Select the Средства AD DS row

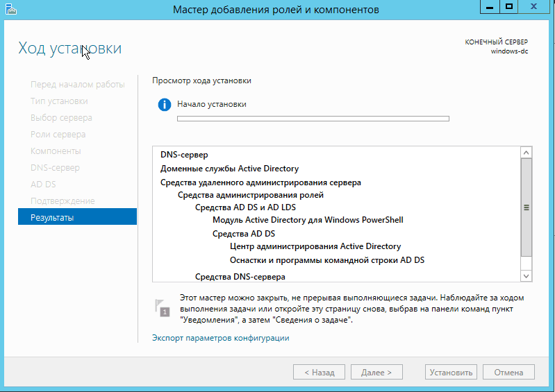coord(244,234)
